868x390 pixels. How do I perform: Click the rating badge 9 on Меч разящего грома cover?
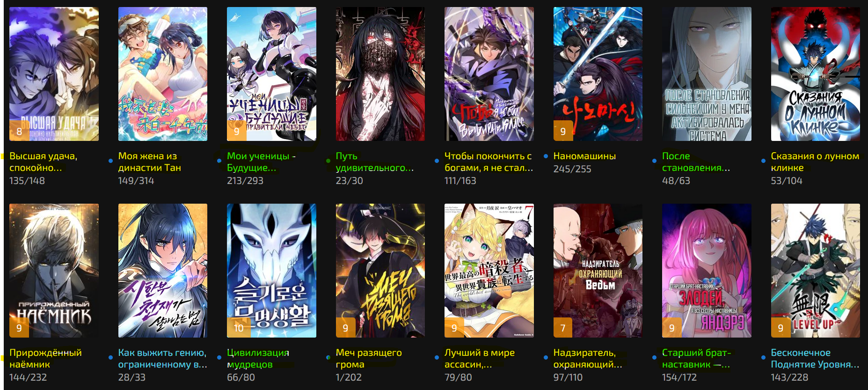pyautogui.click(x=345, y=328)
